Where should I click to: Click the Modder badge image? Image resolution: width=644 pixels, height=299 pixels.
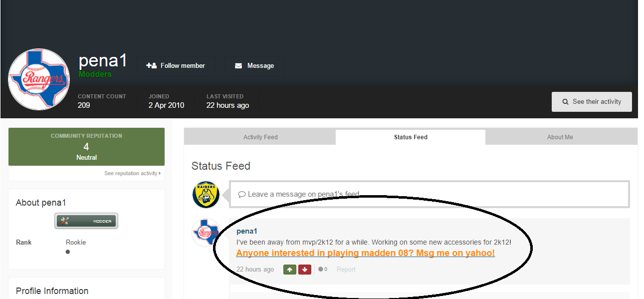(x=86, y=221)
